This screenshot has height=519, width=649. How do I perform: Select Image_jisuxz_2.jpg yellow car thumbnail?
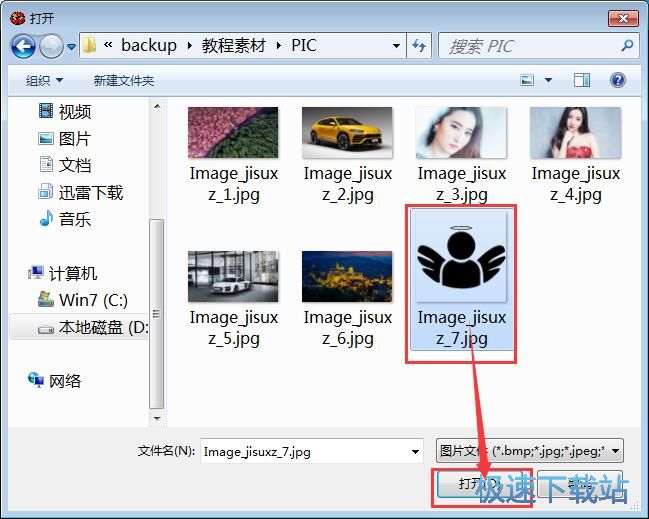(347, 133)
